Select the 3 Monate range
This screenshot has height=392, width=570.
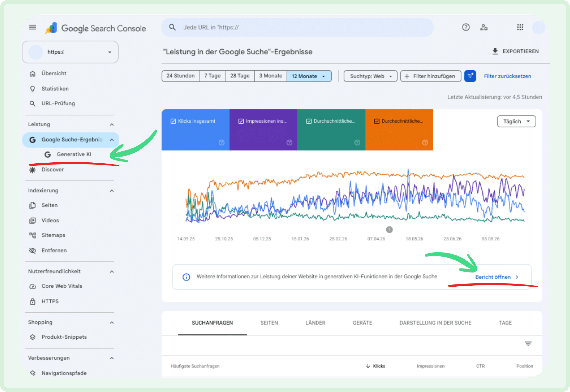coord(271,76)
